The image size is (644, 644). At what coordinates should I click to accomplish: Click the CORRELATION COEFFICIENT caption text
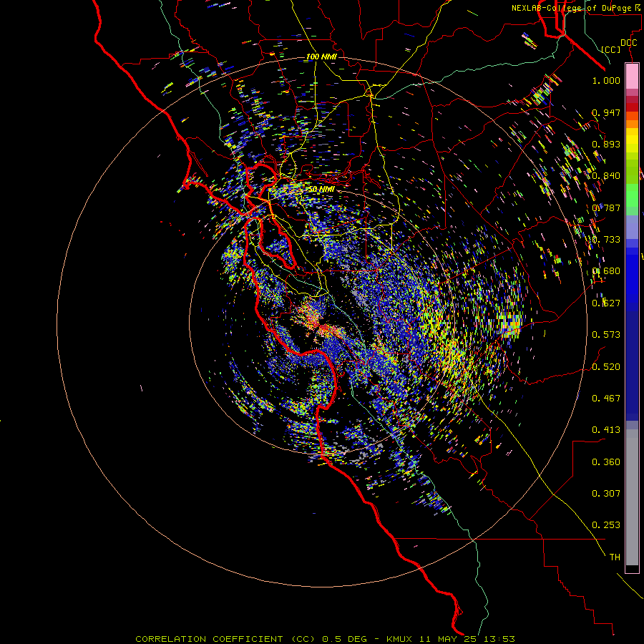tap(212, 639)
